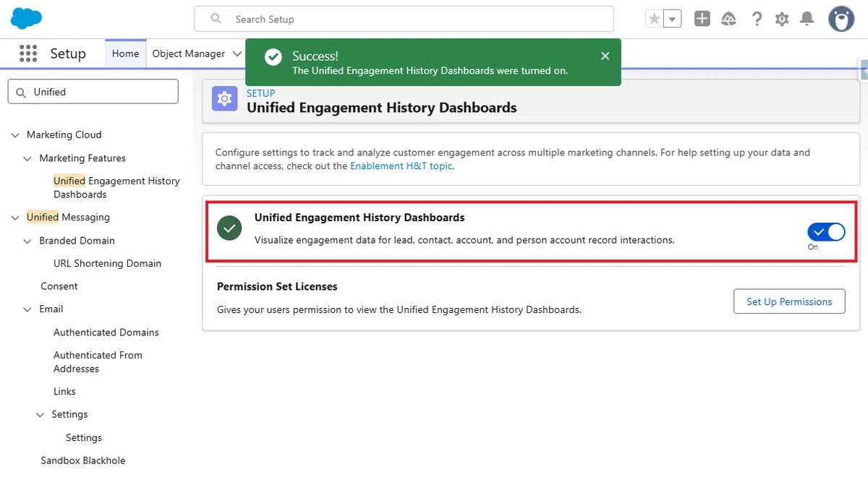Click the Salesforce cloud logo
868x488 pixels.
pos(27,18)
